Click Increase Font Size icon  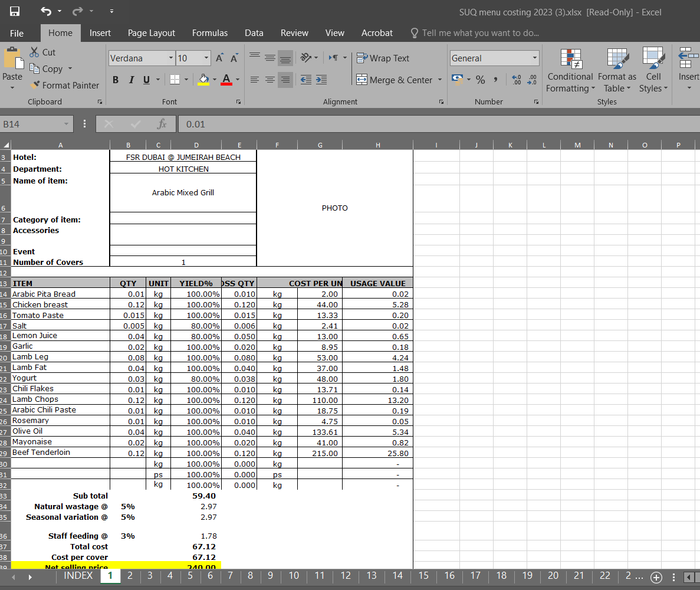pos(219,58)
